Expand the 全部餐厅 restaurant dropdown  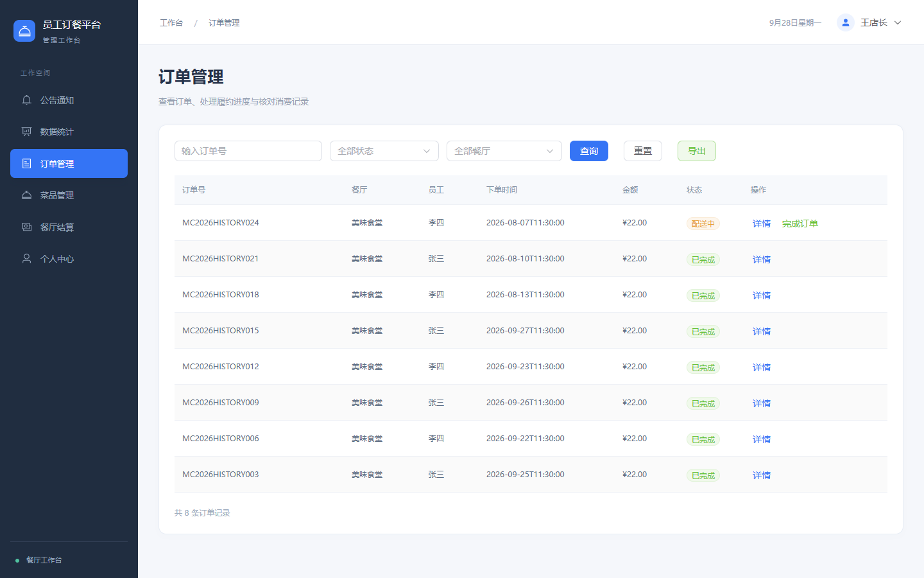tap(504, 151)
